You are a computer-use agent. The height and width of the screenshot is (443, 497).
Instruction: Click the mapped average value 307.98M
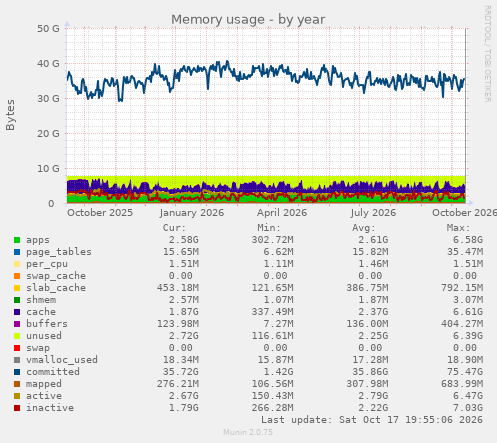click(367, 384)
